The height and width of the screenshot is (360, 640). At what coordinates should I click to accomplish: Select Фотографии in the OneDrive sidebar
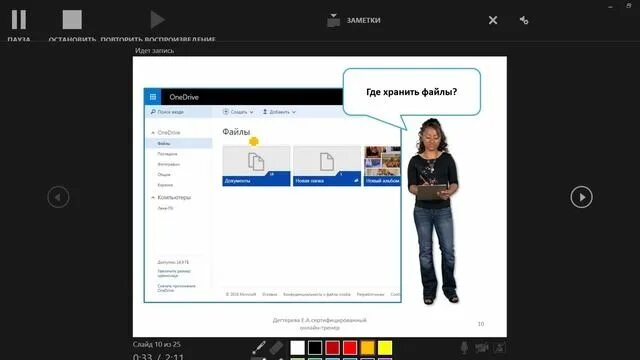[169, 164]
